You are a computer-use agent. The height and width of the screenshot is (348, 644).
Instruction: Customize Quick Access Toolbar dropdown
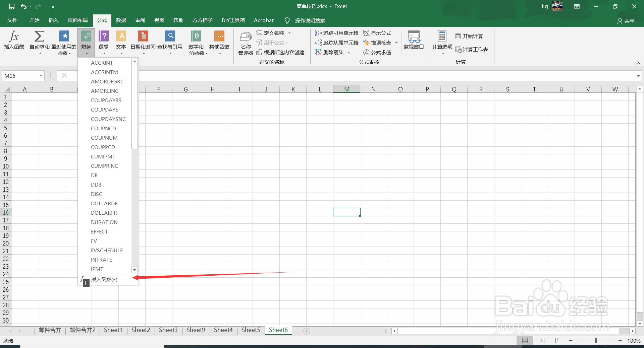tap(53, 7)
